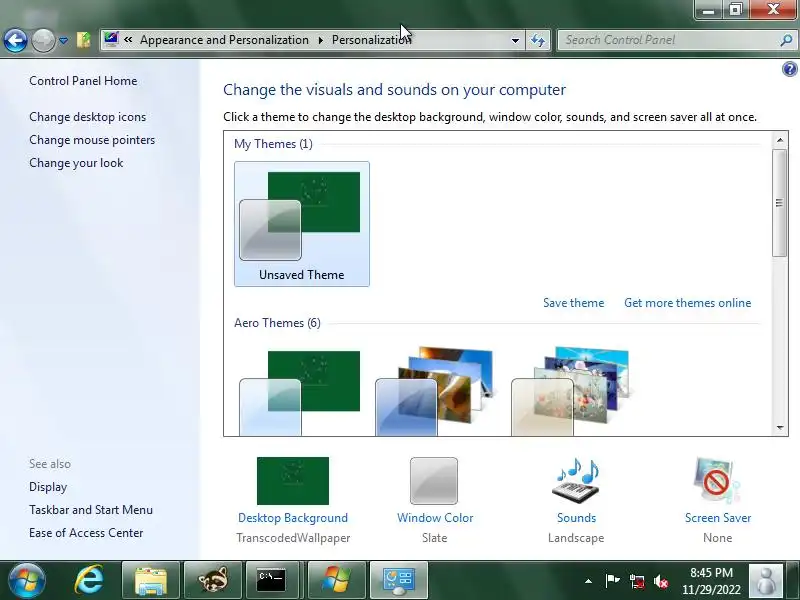Open Ease of Access Center
Screen dimensions: 800x600
[86, 533]
